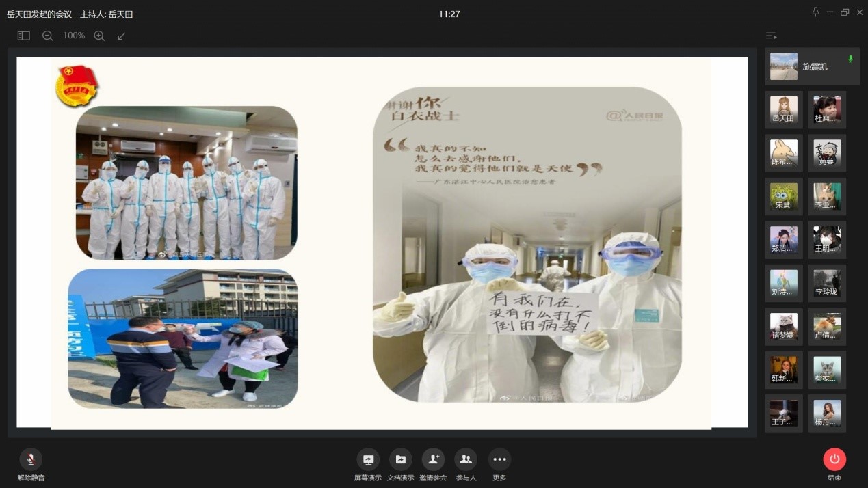The image size is (868, 488).
Task: Toggle the sidebar layout icon
Action: tap(24, 36)
